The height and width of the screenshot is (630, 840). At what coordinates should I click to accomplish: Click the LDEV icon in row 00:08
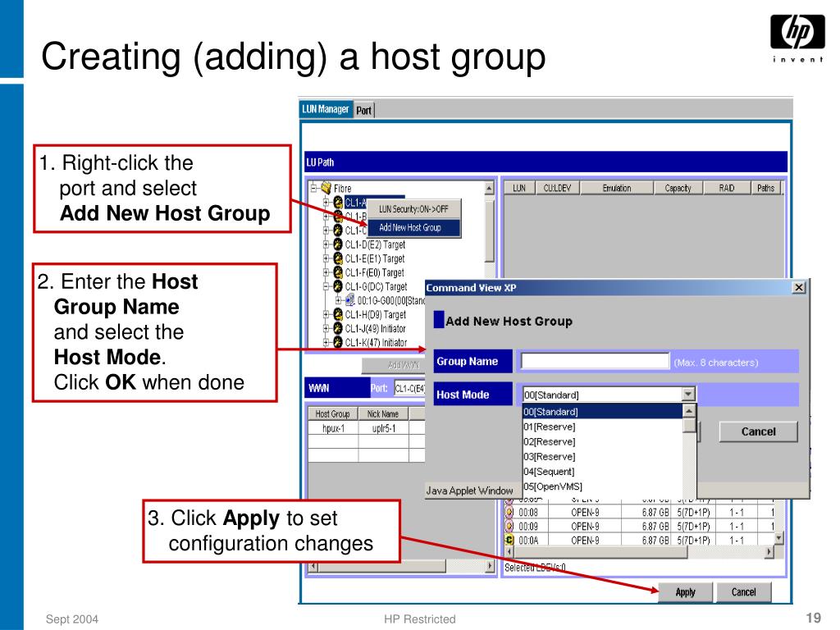[x=510, y=512]
